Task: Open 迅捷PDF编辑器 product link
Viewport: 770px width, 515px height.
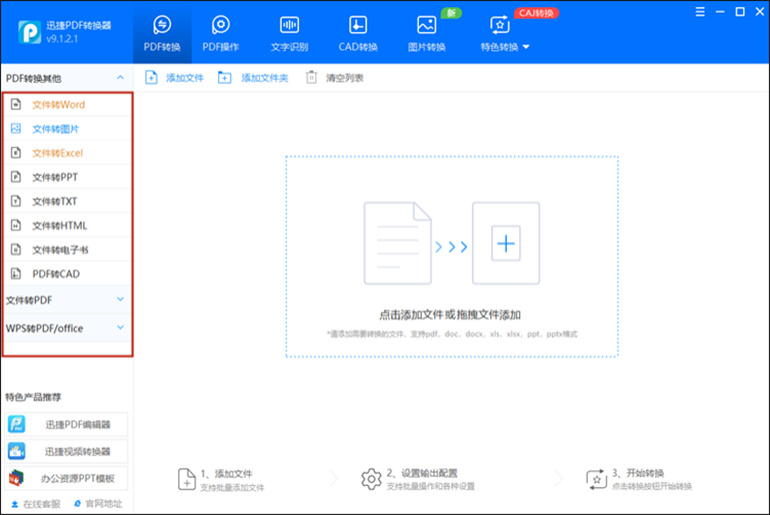Action: coord(66,424)
